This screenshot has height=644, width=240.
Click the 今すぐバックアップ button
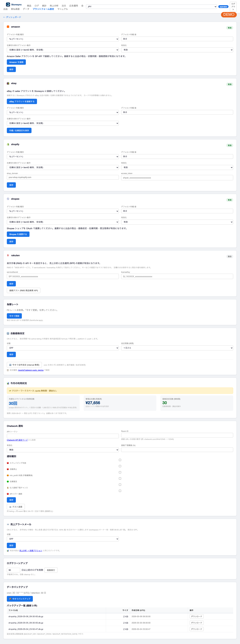pos(20,599)
